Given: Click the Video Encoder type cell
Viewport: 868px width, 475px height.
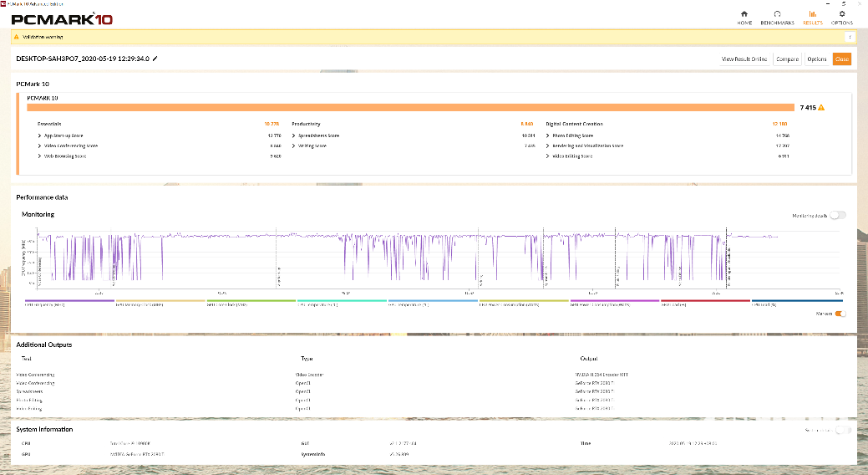Looking at the screenshot, I should click(309, 375).
